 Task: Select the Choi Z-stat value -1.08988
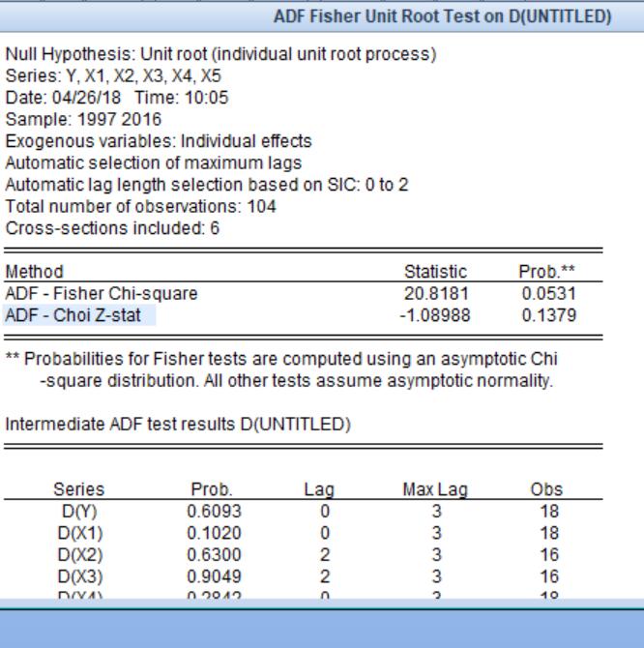point(437,315)
